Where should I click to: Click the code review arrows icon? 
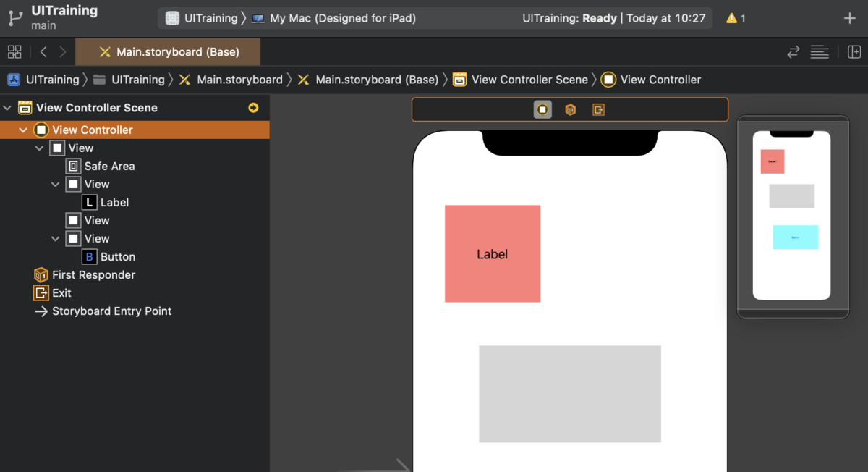793,52
